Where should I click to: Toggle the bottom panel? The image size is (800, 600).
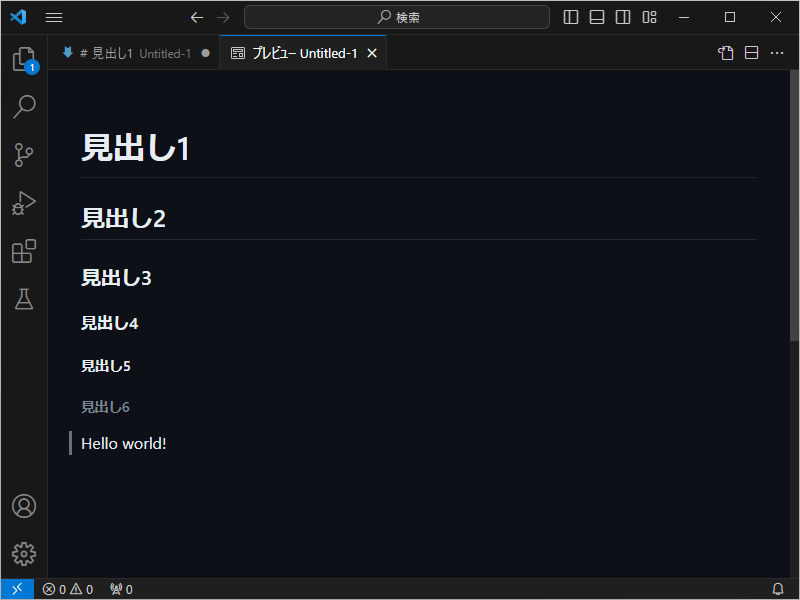(596, 17)
